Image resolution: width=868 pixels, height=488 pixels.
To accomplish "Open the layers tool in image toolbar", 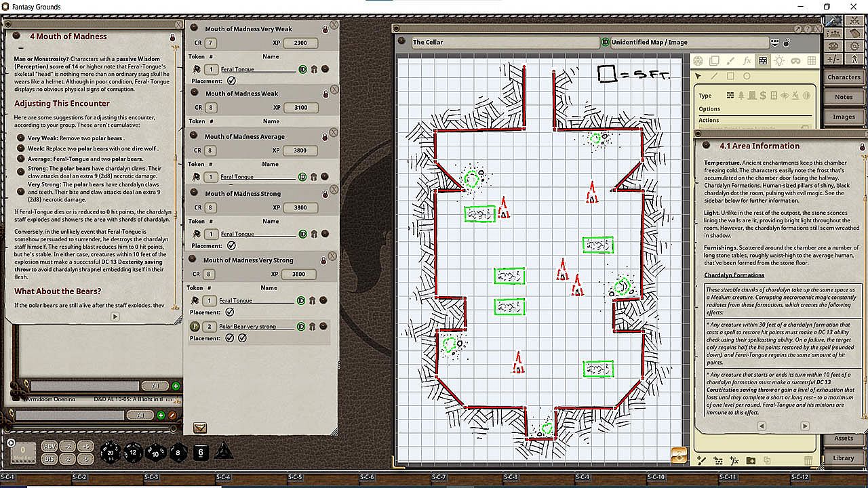I will (x=714, y=61).
